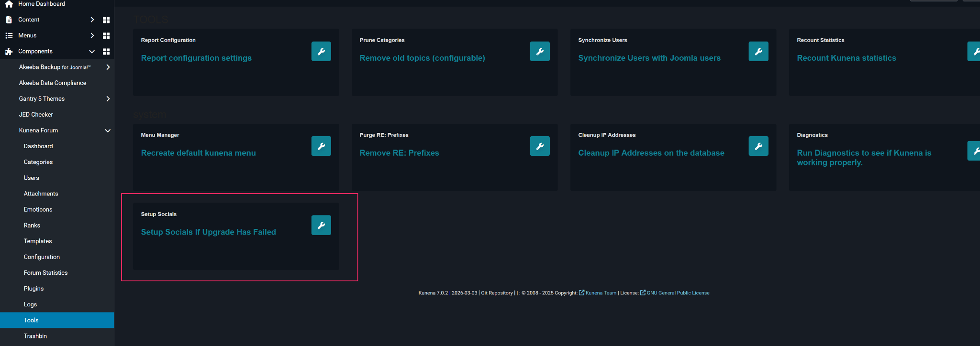Viewport: 980px width, 346px height.
Task: Go to Forum Statistics in sidebar
Action: [x=45, y=273]
